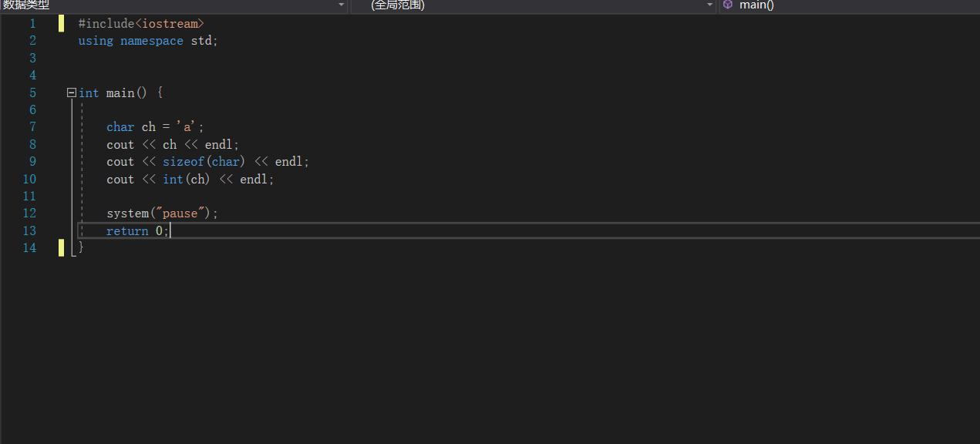980x444 pixels.
Task: Click the namespace keyword on line 2
Action: pos(152,40)
